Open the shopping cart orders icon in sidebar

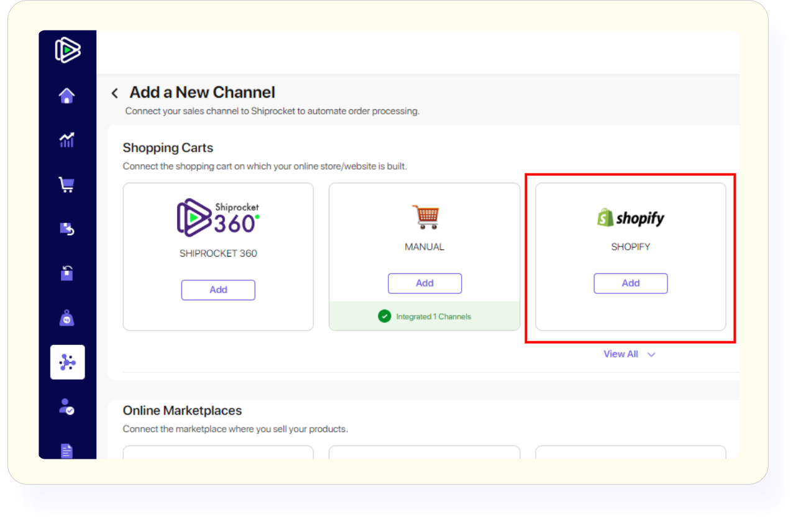point(67,185)
